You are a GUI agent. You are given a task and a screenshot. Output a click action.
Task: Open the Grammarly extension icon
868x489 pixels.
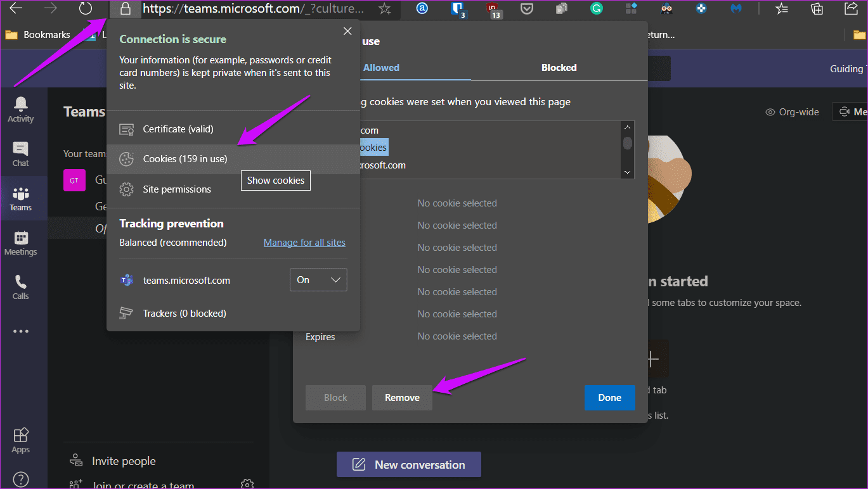[x=596, y=9]
